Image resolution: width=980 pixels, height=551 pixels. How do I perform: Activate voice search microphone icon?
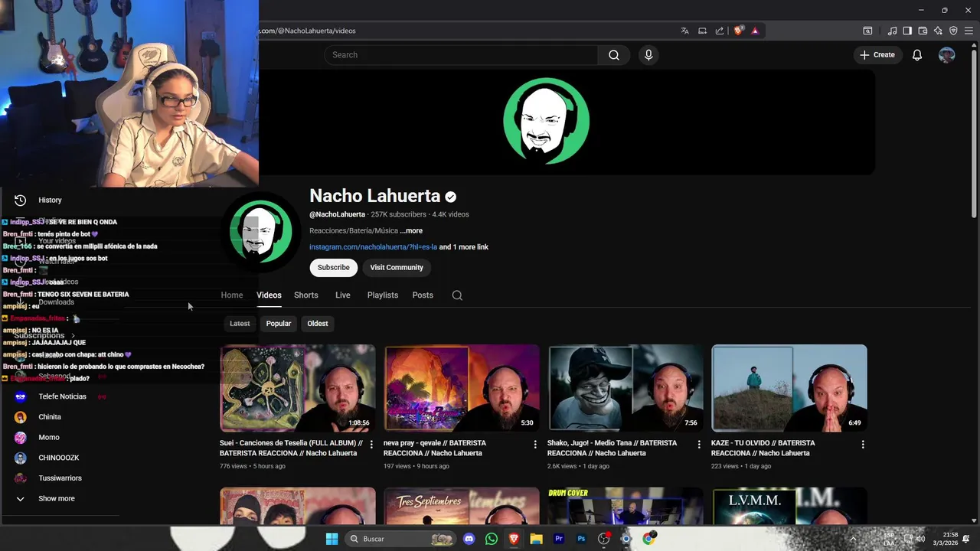(x=648, y=55)
